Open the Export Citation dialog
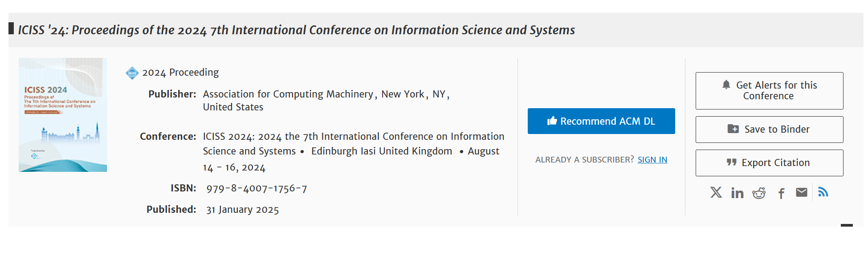The image size is (868, 256). pyautogui.click(x=769, y=163)
